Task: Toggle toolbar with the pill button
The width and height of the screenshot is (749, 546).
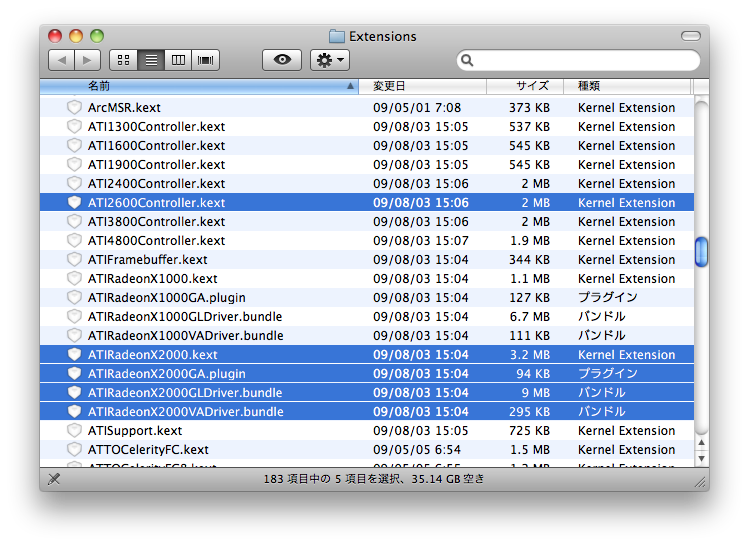Action: 691,36
